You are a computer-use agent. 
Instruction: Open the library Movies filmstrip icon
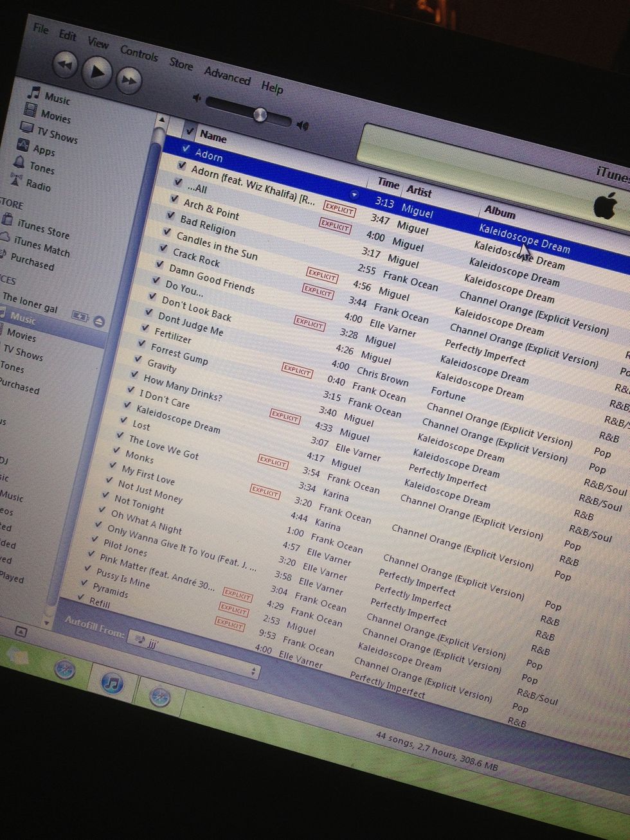coord(30,111)
